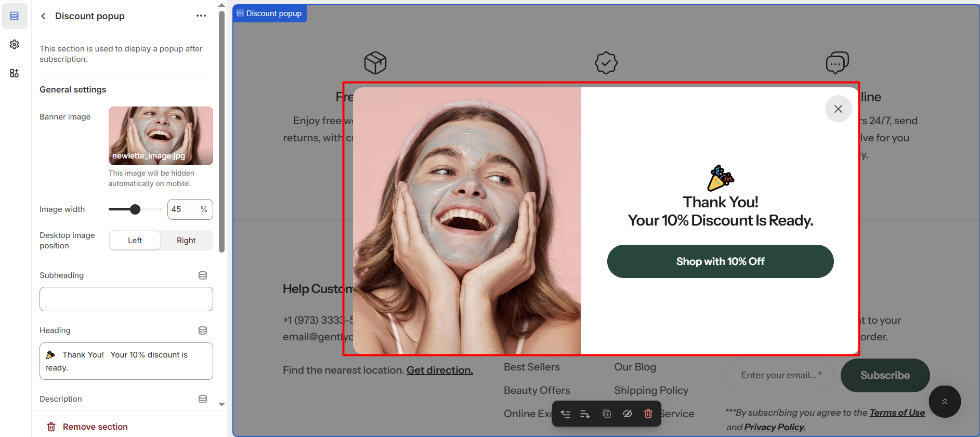This screenshot has width=980, height=437.
Task: Open the Sections panel icon in sidebar
Action: [x=15, y=16]
